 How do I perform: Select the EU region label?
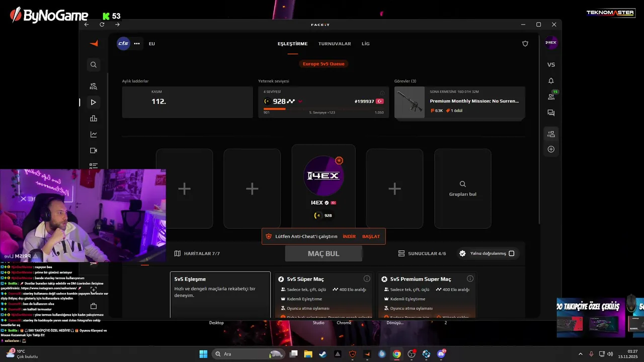click(x=152, y=44)
